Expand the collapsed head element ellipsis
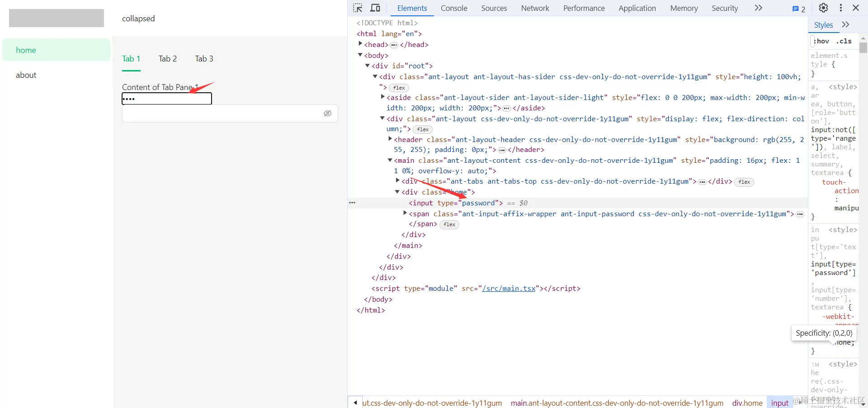Image resolution: width=868 pixels, height=408 pixels. [394, 45]
